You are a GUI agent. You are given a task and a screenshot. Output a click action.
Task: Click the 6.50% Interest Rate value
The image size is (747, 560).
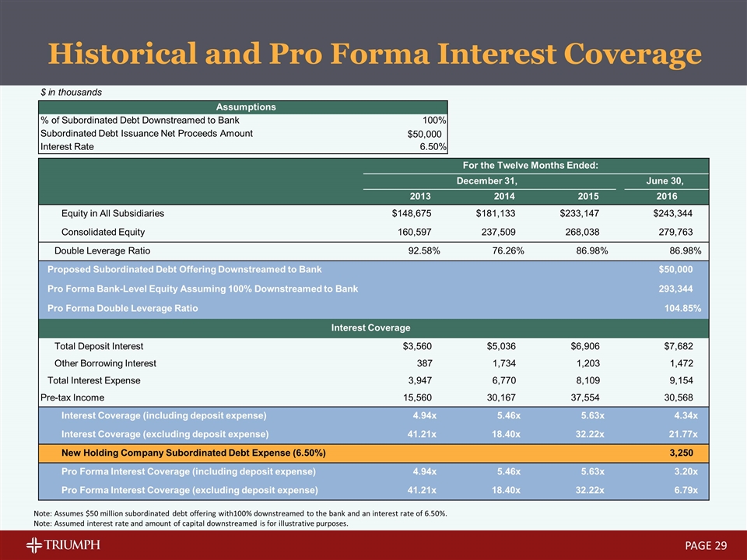[430, 146]
